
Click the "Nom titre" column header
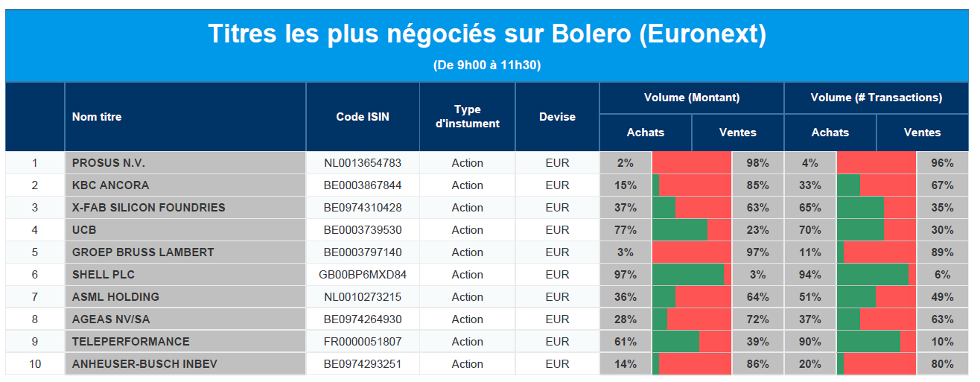coord(97,117)
